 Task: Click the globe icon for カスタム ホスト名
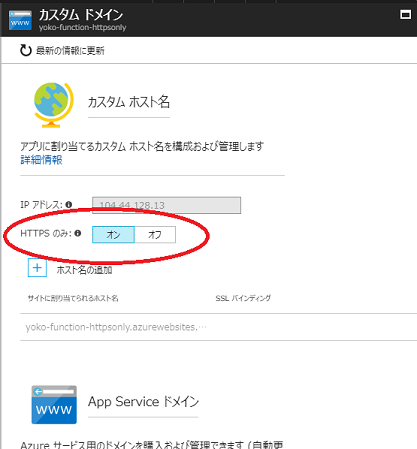[53, 105]
